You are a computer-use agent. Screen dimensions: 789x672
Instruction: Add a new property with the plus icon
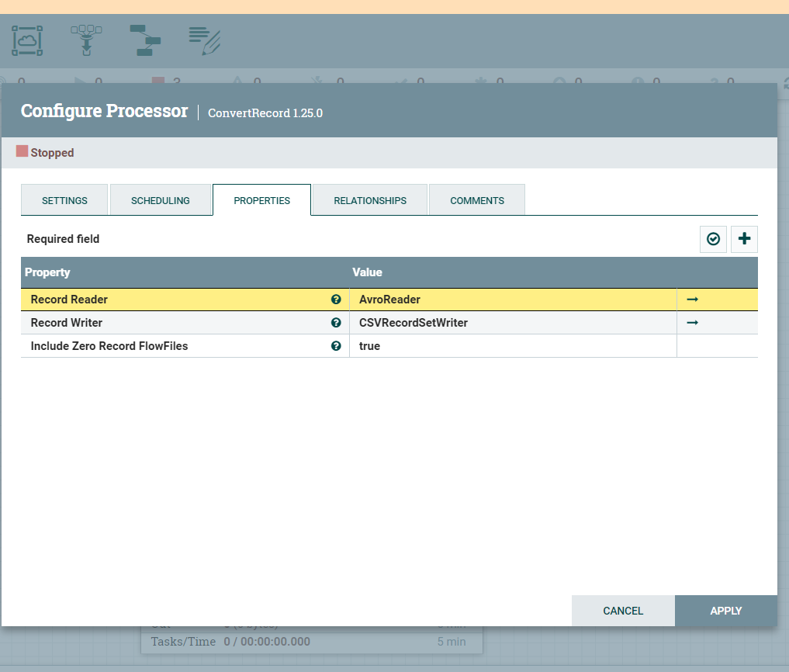click(744, 239)
